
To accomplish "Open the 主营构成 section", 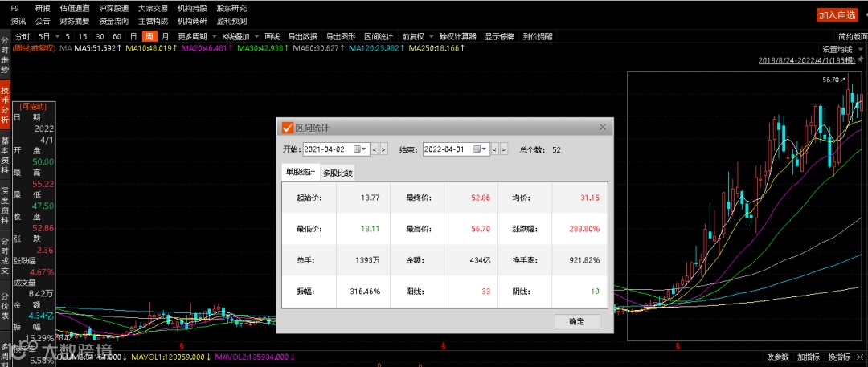I will [154, 21].
